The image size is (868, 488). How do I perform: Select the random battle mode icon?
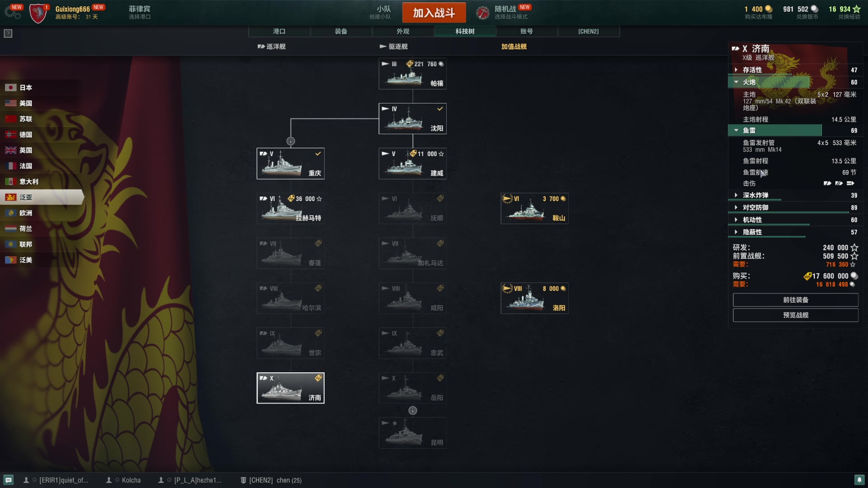pos(482,13)
